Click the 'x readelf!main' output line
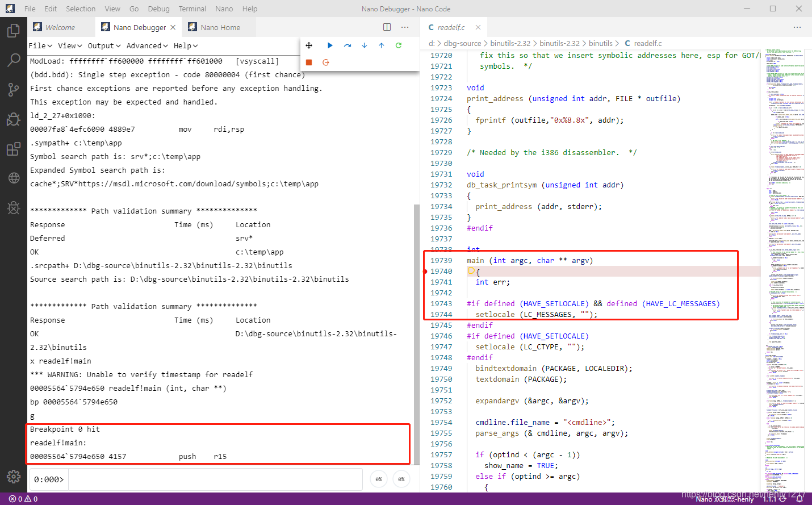Screen dimensions: 812x505 pos(60,361)
